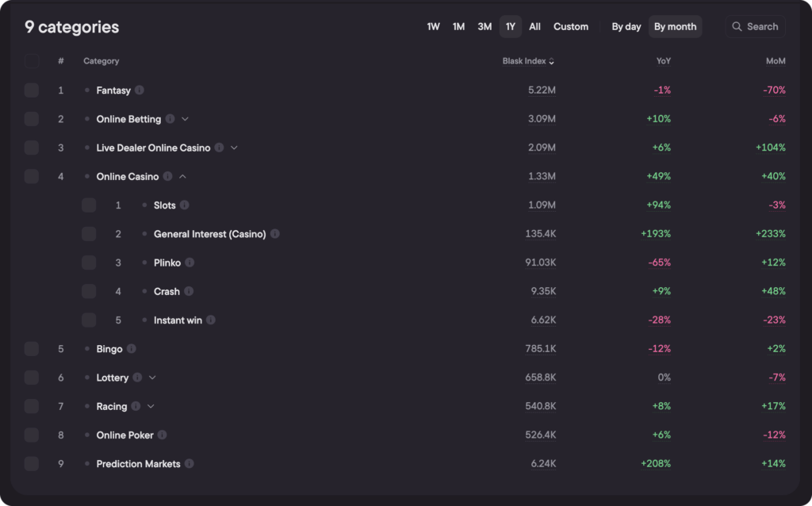Select the All time range
Image resolution: width=812 pixels, height=506 pixels.
click(x=535, y=27)
